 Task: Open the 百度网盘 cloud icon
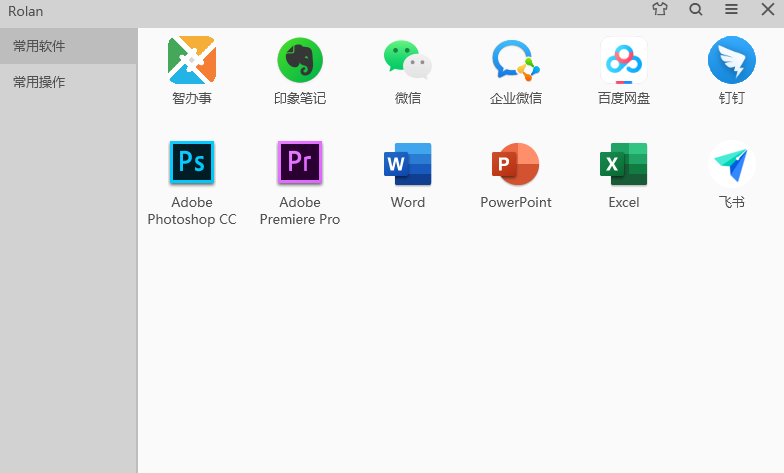point(624,60)
